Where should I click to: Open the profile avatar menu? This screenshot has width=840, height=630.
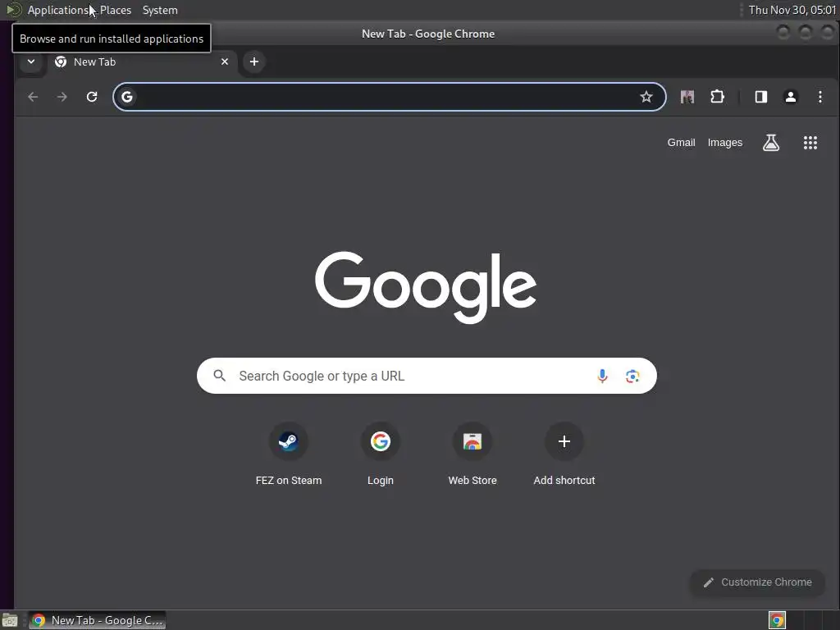click(x=790, y=97)
